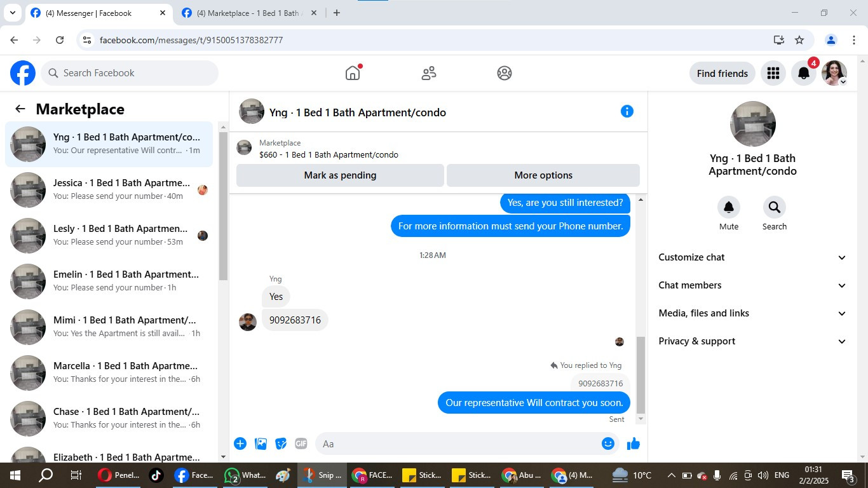The height and width of the screenshot is (488, 868).
Task: Click Find friends button
Action: [x=722, y=73]
